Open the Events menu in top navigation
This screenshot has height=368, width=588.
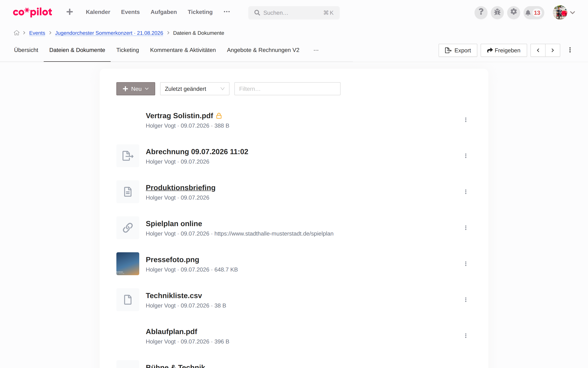(x=130, y=12)
